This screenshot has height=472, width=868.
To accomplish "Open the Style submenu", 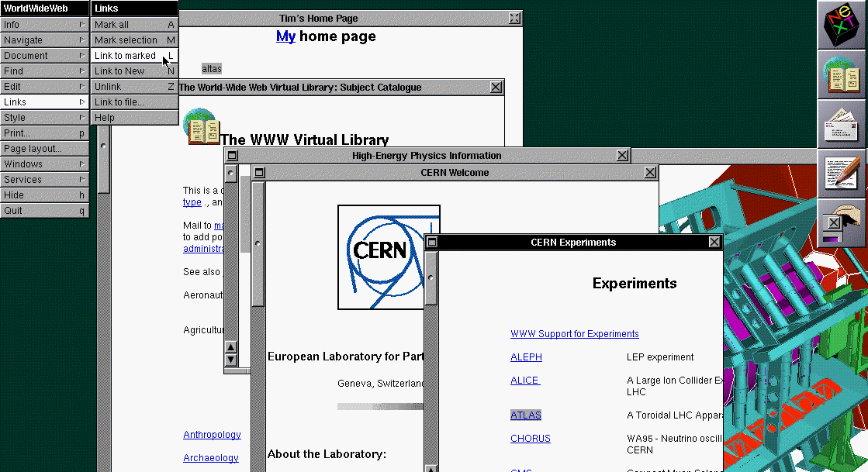I will point(44,117).
